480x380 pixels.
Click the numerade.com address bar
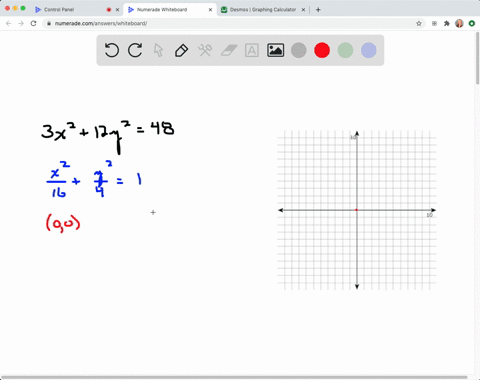point(233,23)
